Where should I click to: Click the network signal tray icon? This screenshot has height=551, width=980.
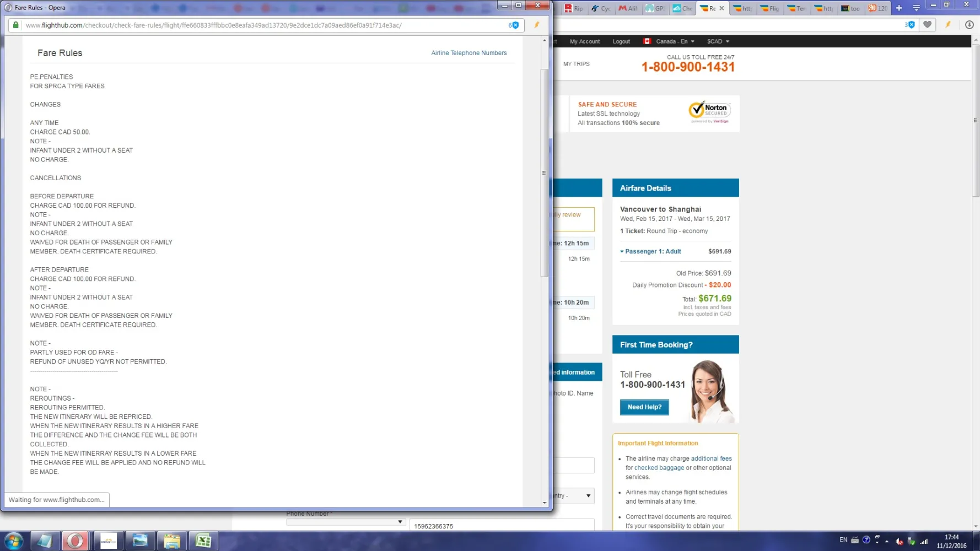(924, 541)
